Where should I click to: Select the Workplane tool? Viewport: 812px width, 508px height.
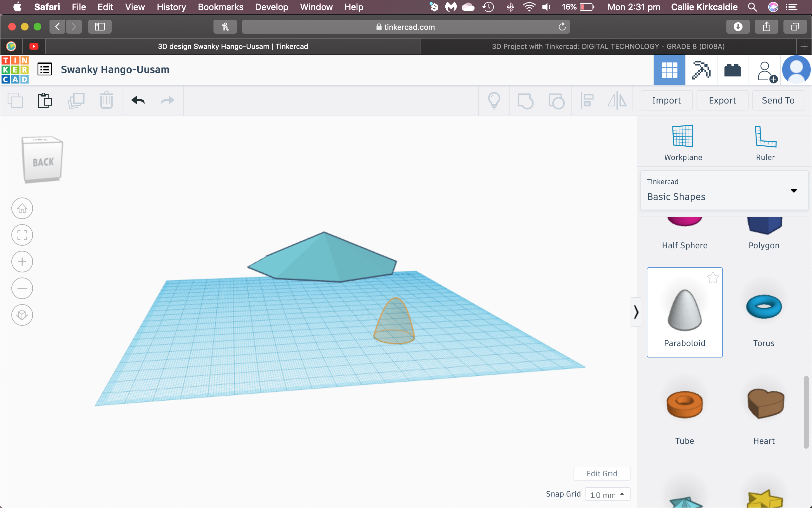(683, 143)
